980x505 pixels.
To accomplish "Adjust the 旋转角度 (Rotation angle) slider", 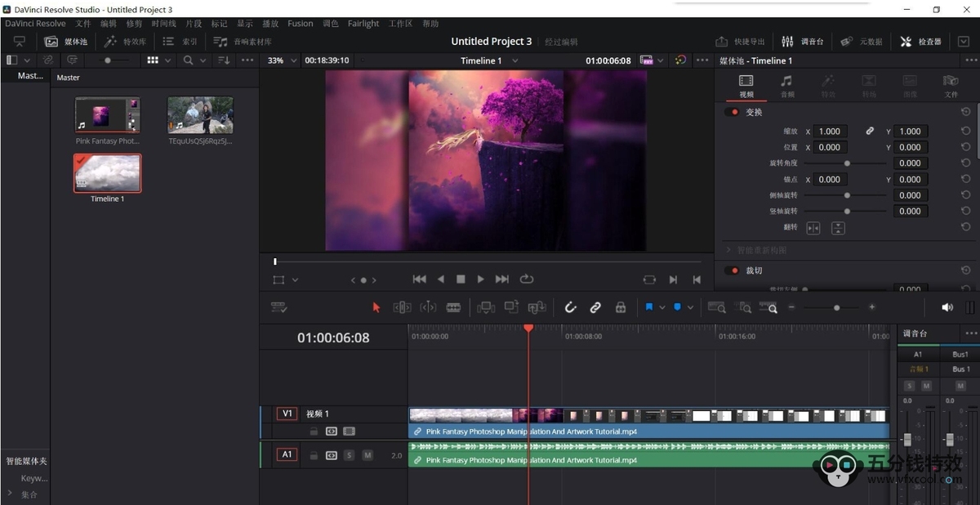I will tap(845, 163).
